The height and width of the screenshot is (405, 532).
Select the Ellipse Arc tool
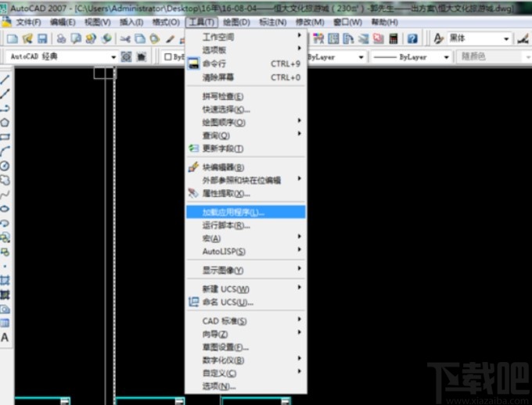click(5, 223)
